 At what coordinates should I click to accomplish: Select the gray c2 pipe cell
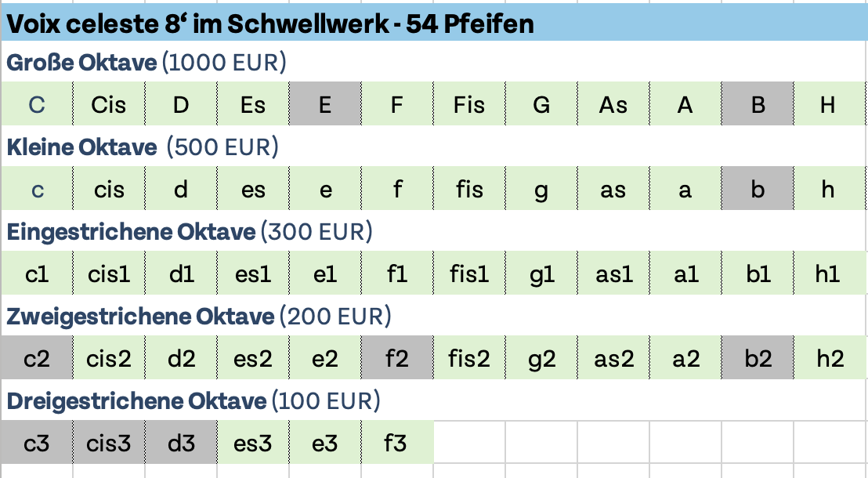coord(36,359)
